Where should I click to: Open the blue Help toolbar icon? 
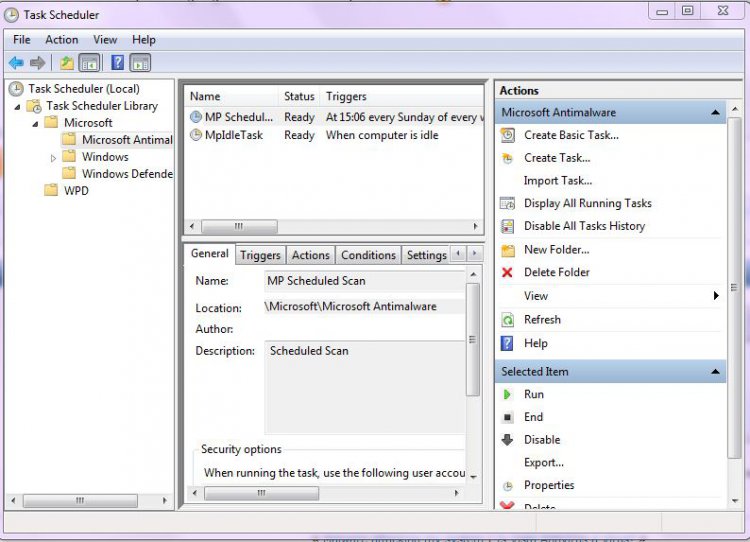click(117, 63)
